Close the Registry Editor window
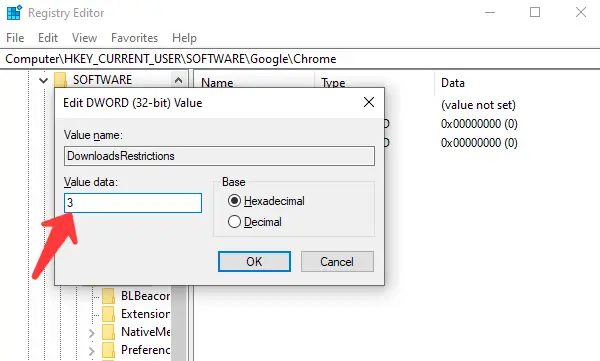This screenshot has height=361, width=600. (581, 12)
